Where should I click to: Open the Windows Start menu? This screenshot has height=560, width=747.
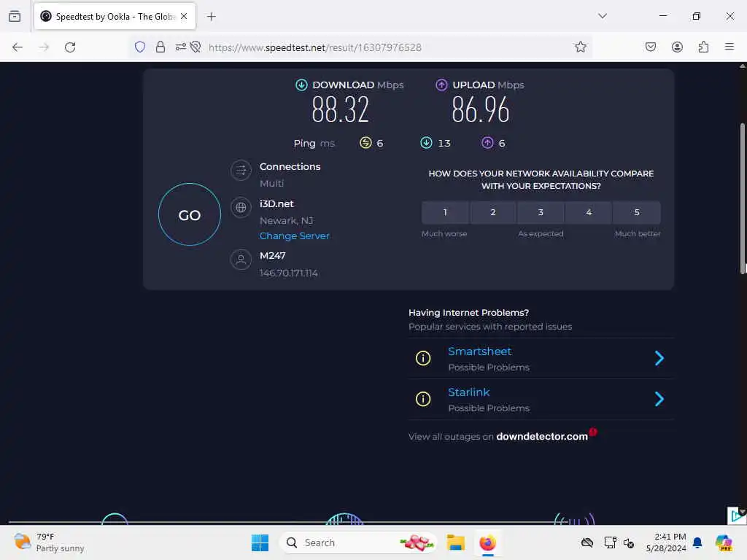pyautogui.click(x=260, y=542)
